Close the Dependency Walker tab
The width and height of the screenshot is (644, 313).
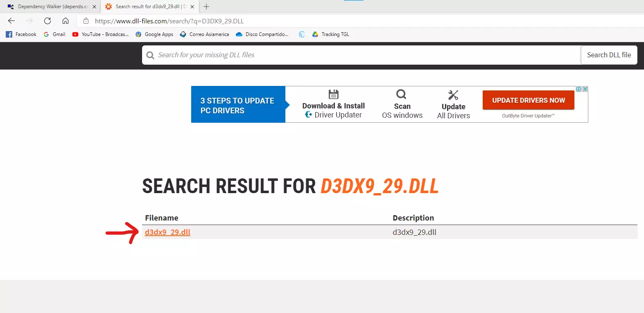click(x=94, y=7)
